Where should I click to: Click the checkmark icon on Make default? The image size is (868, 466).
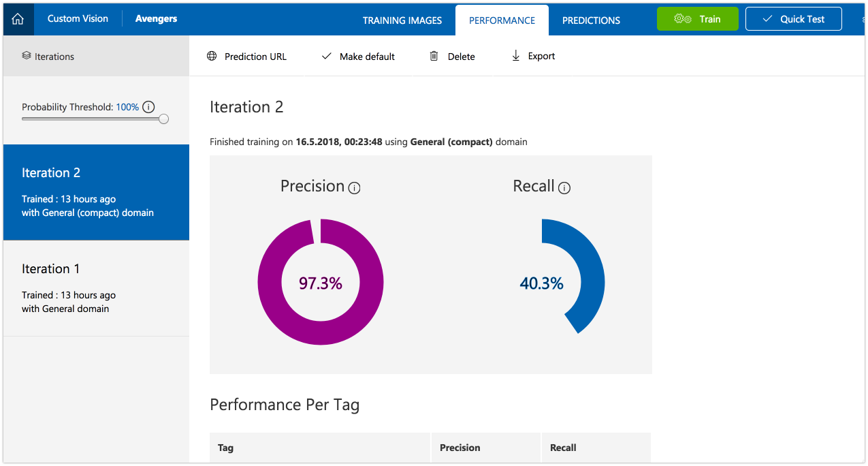pos(326,57)
